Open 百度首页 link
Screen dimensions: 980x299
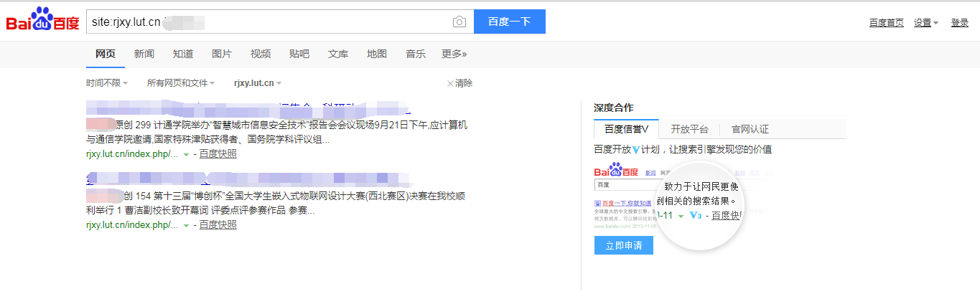pyautogui.click(x=886, y=23)
